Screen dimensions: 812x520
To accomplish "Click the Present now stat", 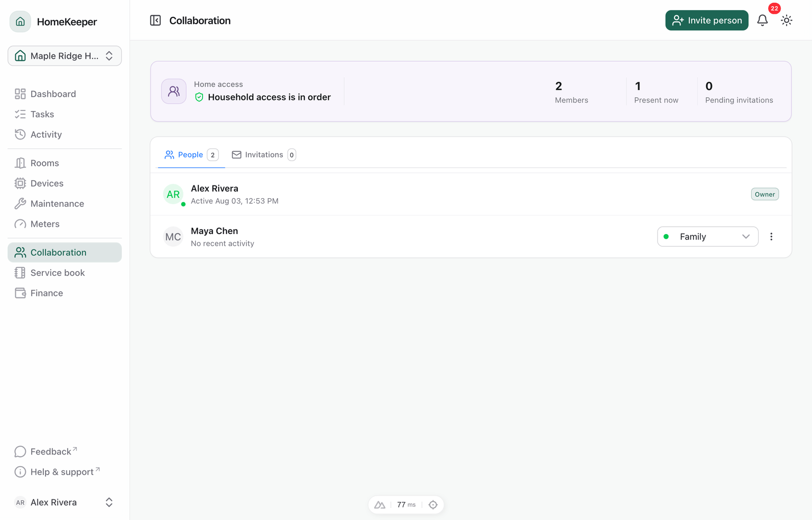I will click(656, 92).
